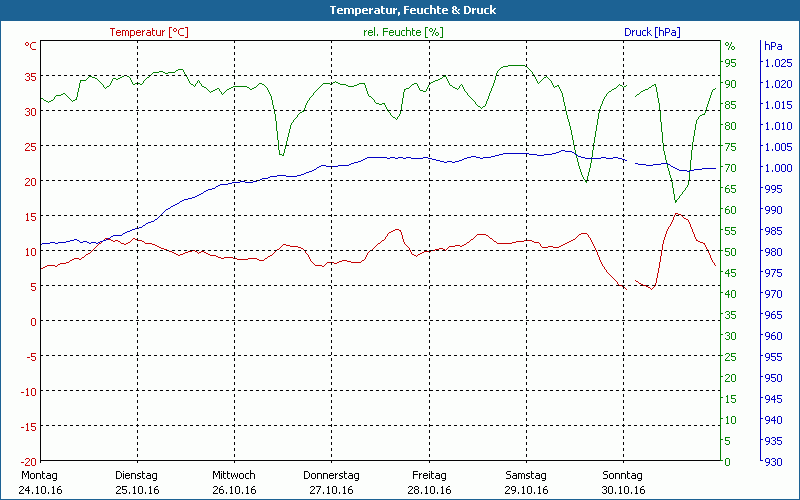Screen dimensions: 800x500
Task: Click the date '30.10.16'
Action: [623, 490]
